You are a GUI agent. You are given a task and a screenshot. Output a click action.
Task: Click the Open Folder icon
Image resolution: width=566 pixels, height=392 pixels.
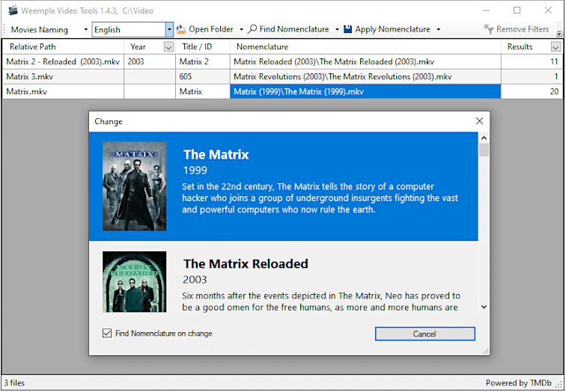click(181, 30)
